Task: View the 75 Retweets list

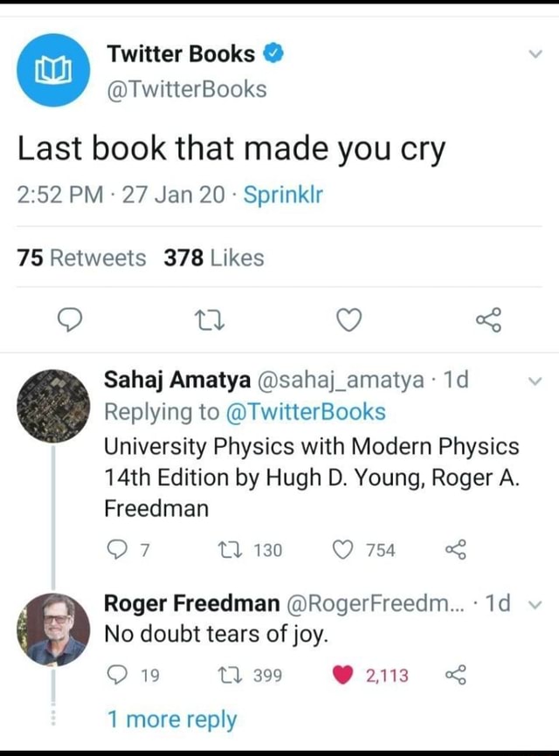Action: click(81, 258)
